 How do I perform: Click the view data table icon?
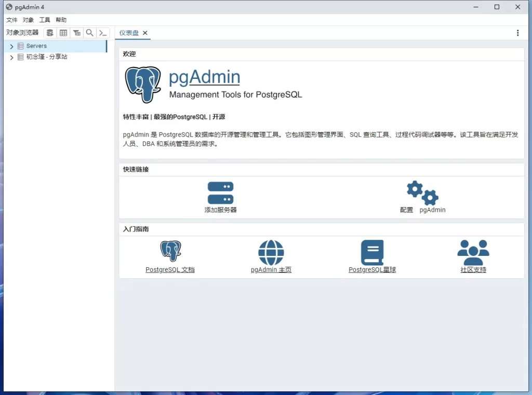click(x=63, y=33)
